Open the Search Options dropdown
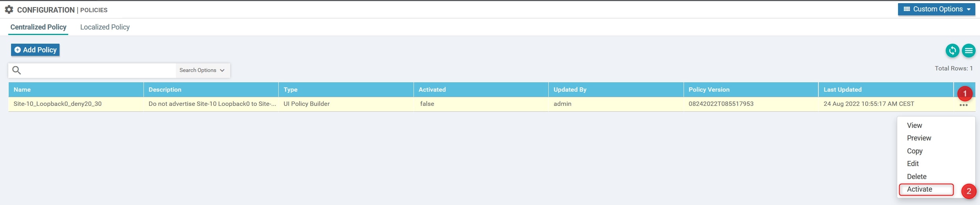Viewport: 980px width, 205px height. click(x=202, y=70)
